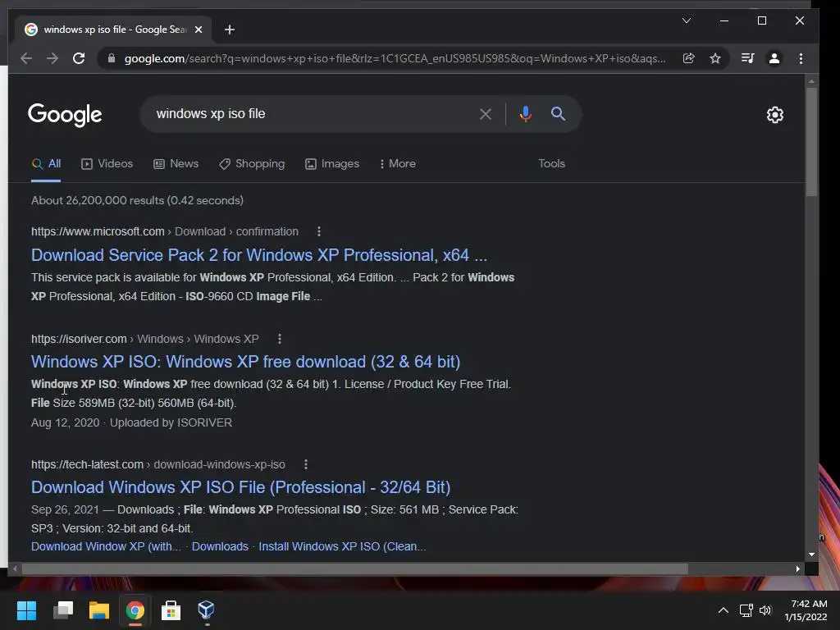View site info via the padlock icon
The width and height of the screenshot is (840, 630).
(112, 58)
